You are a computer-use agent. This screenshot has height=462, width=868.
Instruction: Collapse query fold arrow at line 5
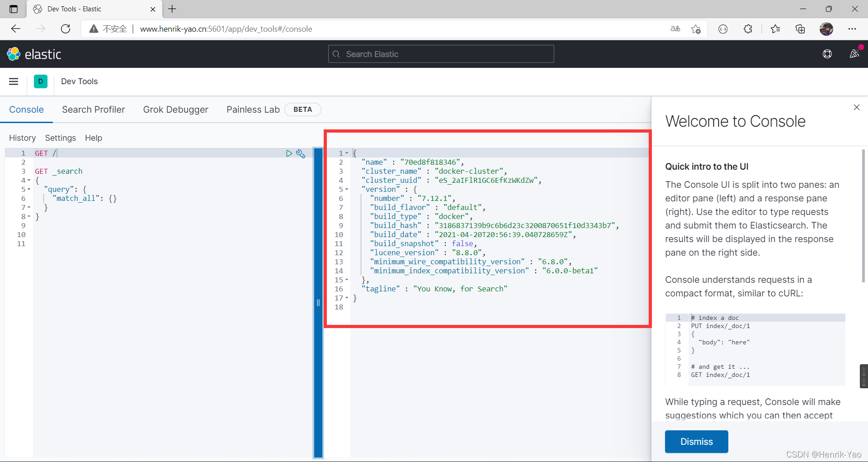pyautogui.click(x=29, y=190)
